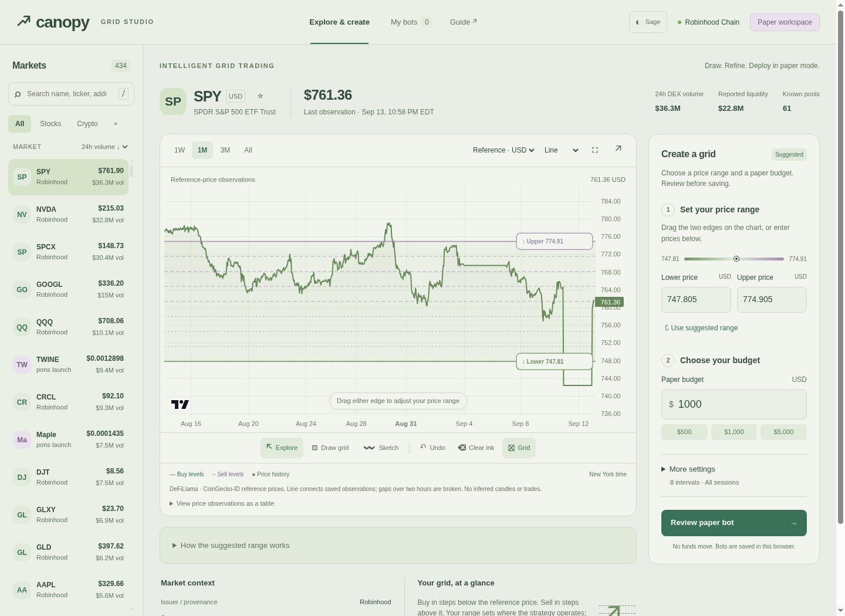The image size is (845, 616).
Task: Toggle the favorites star filter in Markets
Action: [x=116, y=124]
